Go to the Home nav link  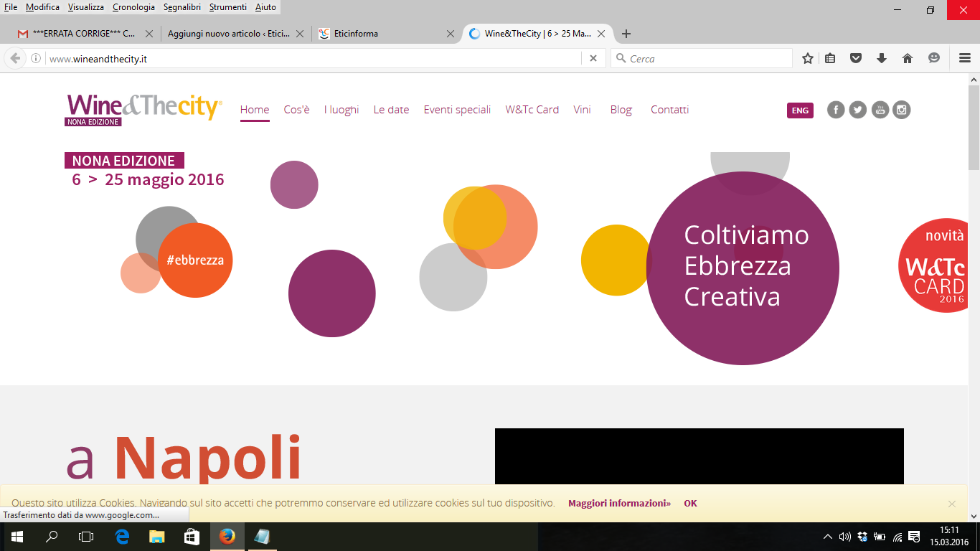point(255,110)
